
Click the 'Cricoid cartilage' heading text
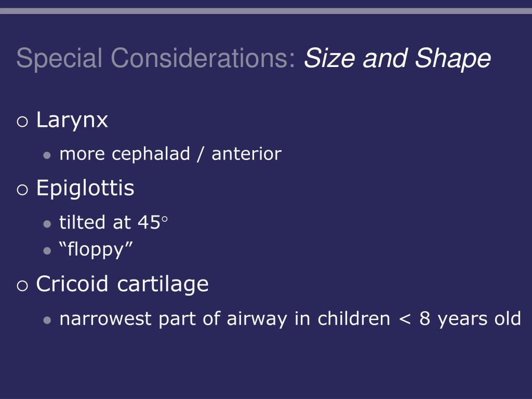[x=122, y=284]
